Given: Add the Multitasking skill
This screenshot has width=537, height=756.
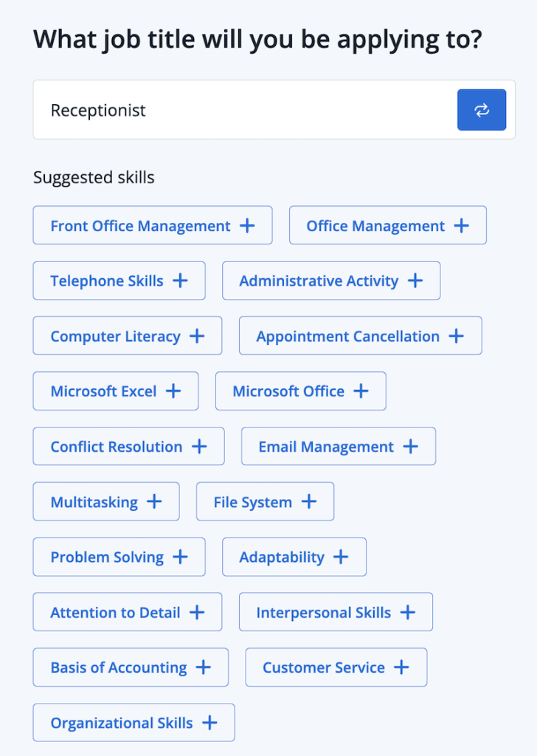Looking at the screenshot, I should [153, 501].
